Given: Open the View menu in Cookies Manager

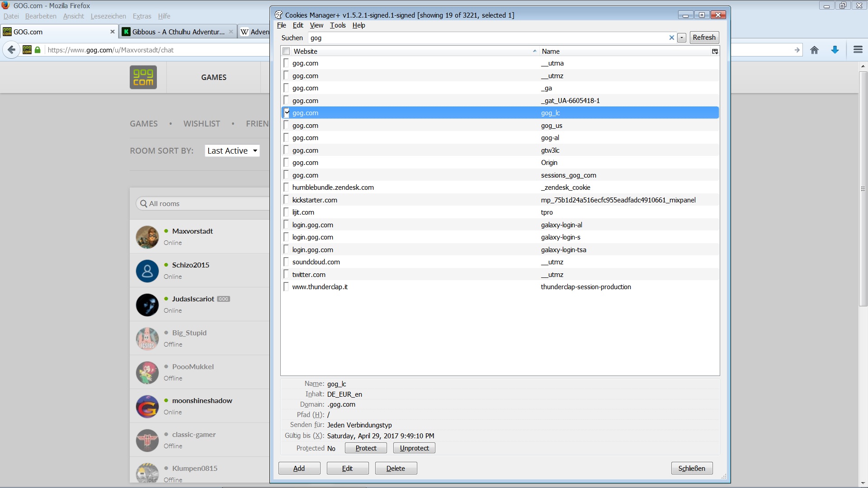Looking at the screenshot, I should (x=316, y=25).
